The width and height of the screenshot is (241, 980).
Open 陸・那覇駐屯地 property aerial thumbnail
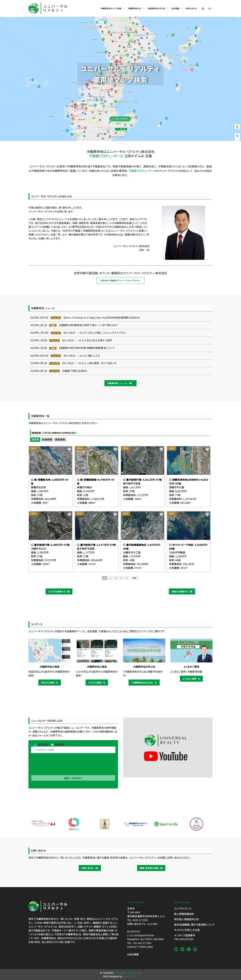[x=51, y=460]
